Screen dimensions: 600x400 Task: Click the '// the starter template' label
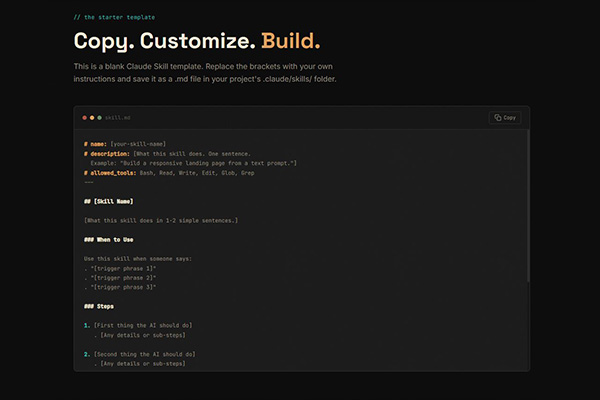pos(114,17)
